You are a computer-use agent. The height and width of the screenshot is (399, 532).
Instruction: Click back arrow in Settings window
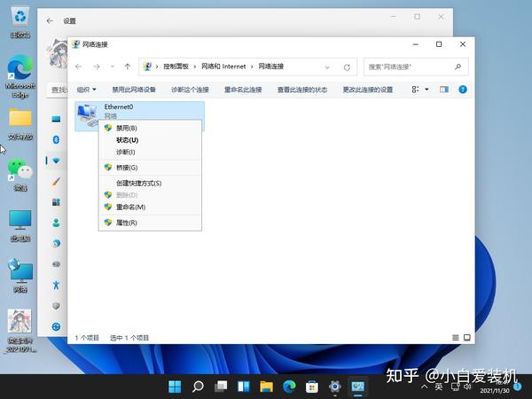pyautogui.click(x=50, y=21)
